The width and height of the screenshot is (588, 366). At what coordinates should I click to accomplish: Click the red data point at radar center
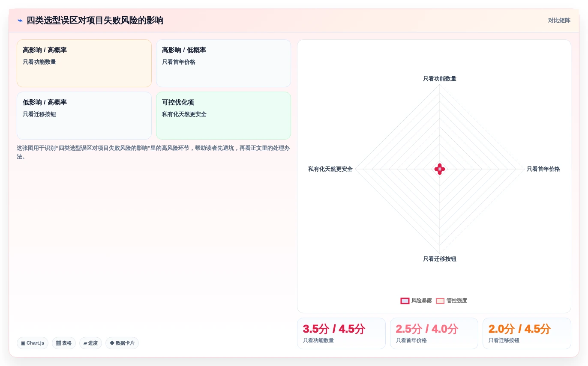[x=440, y=169]
